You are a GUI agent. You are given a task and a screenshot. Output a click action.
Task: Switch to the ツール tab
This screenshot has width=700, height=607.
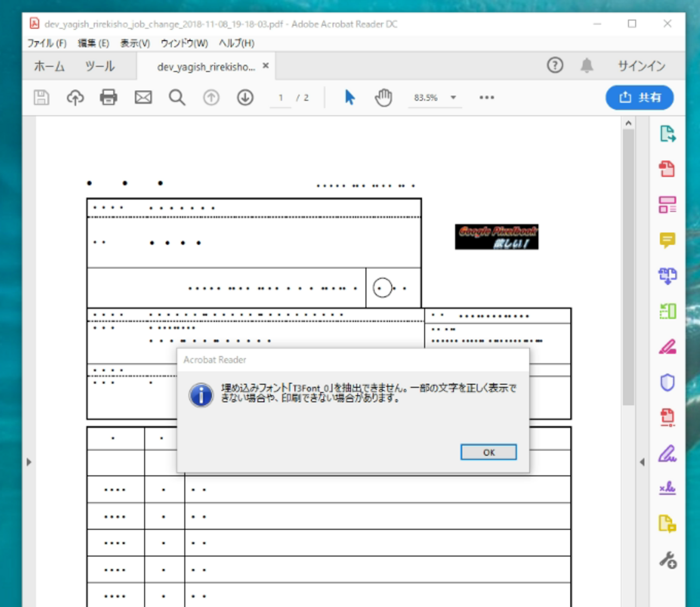[x=100, y=66]
